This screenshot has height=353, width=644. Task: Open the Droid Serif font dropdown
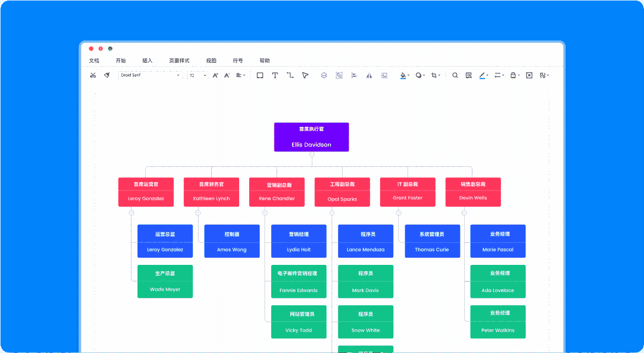[x=150, y=75]
